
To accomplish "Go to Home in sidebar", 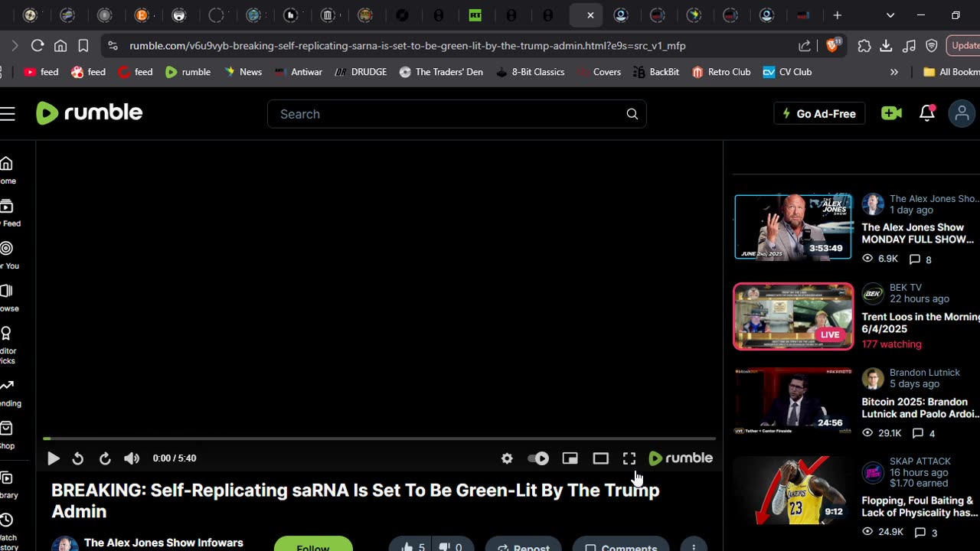I will tap(7, 171).
